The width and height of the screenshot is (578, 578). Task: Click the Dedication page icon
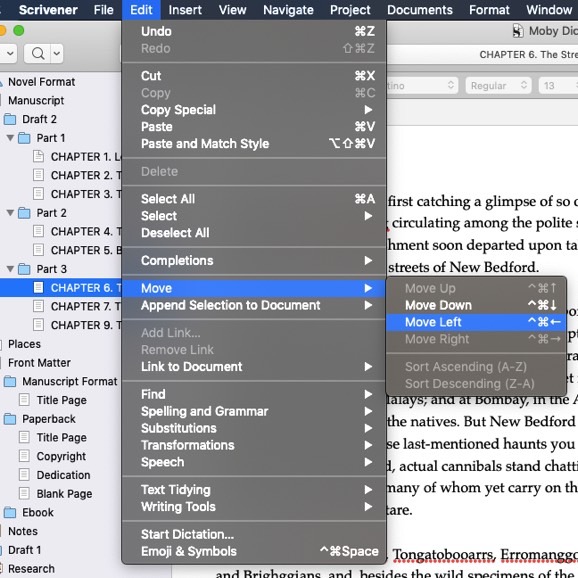coord(24,475)
